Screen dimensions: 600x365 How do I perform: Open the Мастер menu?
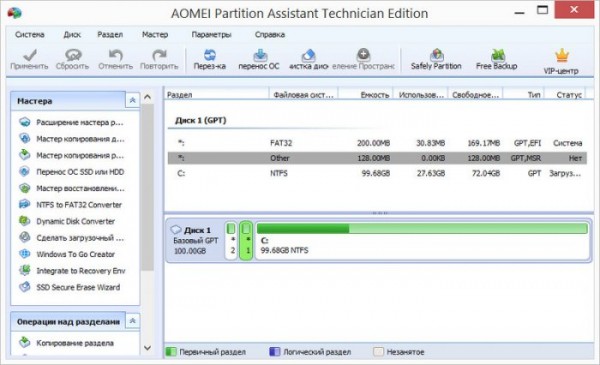pos(155,34)
